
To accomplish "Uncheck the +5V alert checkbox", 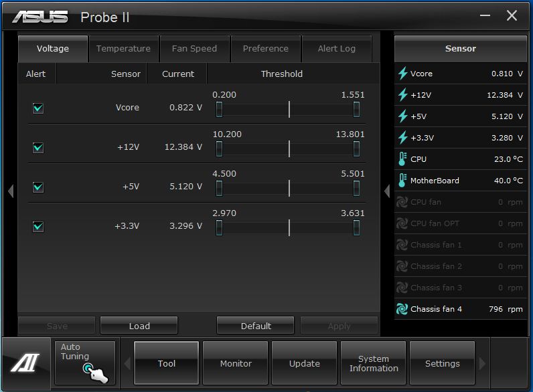I will (x=38, y=187).
